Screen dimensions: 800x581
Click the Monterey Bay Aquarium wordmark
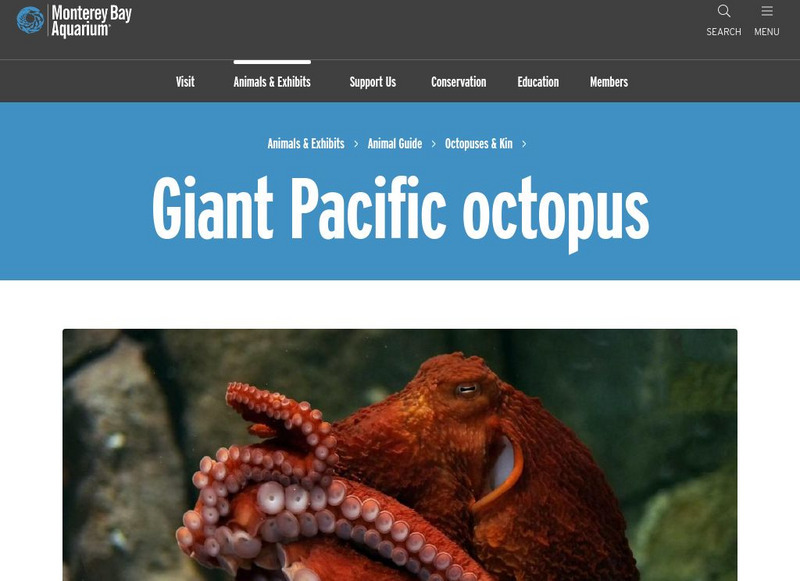tap(91, 21)
